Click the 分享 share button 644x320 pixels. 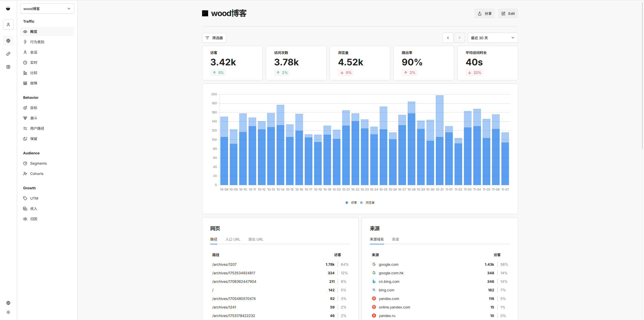coord(484,14)
